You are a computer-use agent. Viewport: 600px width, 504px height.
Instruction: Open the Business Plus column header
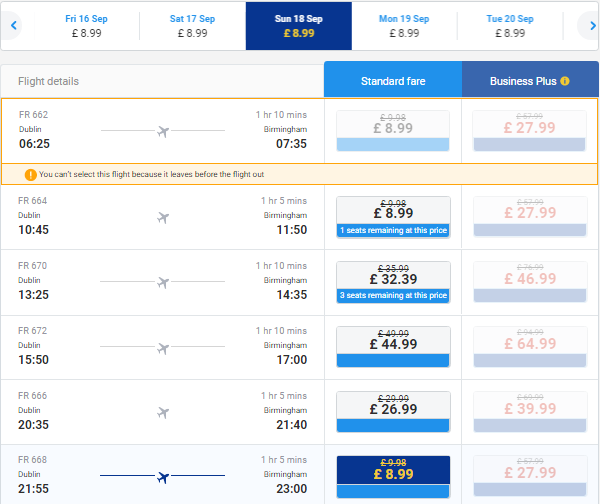[530, 79]
